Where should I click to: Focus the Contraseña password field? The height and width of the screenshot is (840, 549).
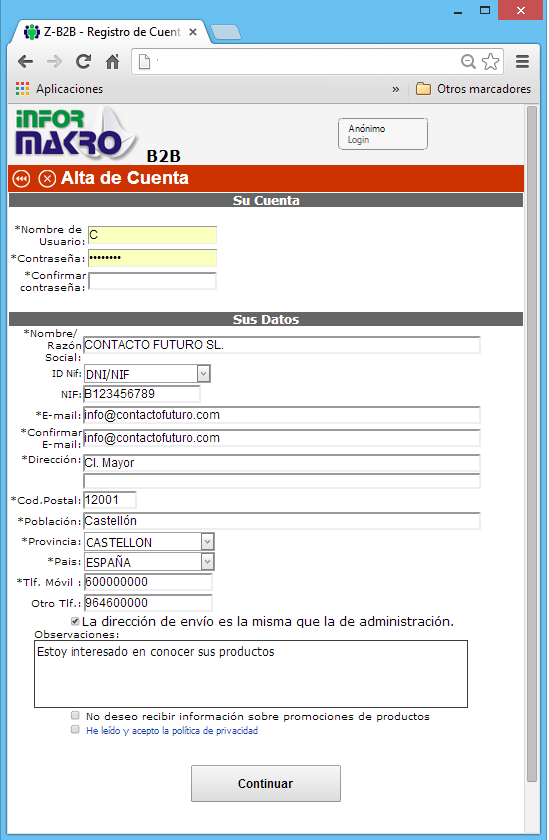pos(153,258)
